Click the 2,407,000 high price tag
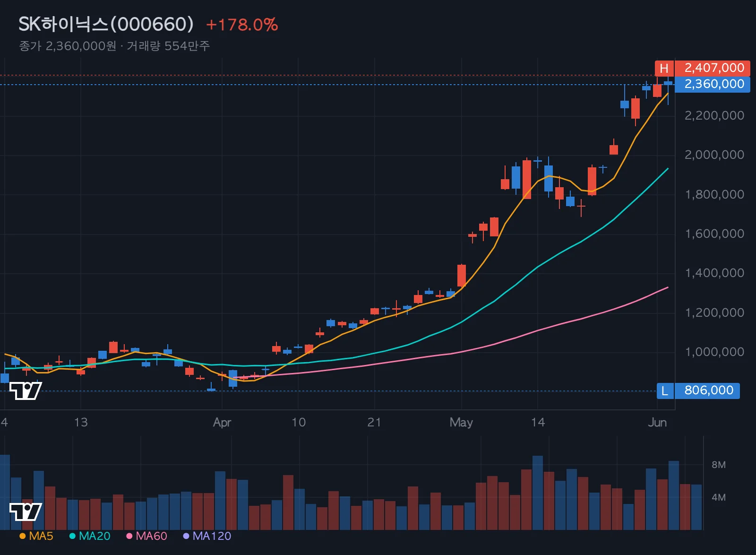 coord(713,68)
